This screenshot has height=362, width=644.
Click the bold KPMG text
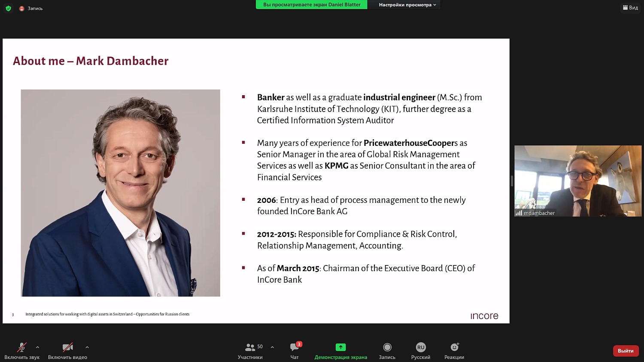click(336, 166)
